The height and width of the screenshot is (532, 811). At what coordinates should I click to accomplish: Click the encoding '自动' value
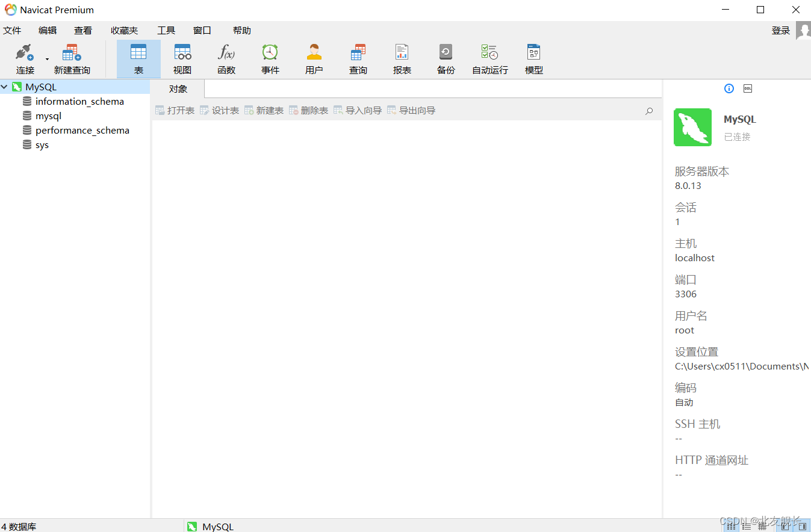point(684,403)
